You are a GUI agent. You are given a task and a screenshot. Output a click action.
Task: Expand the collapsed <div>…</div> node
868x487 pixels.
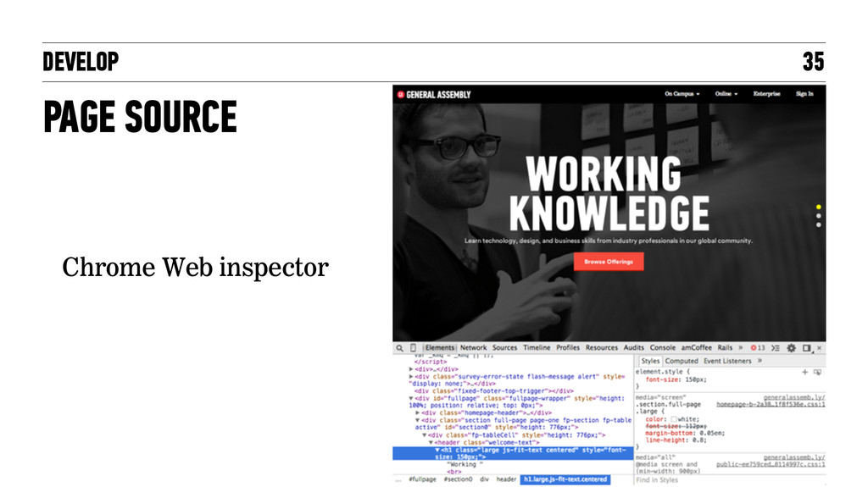(x=411, y=369)
